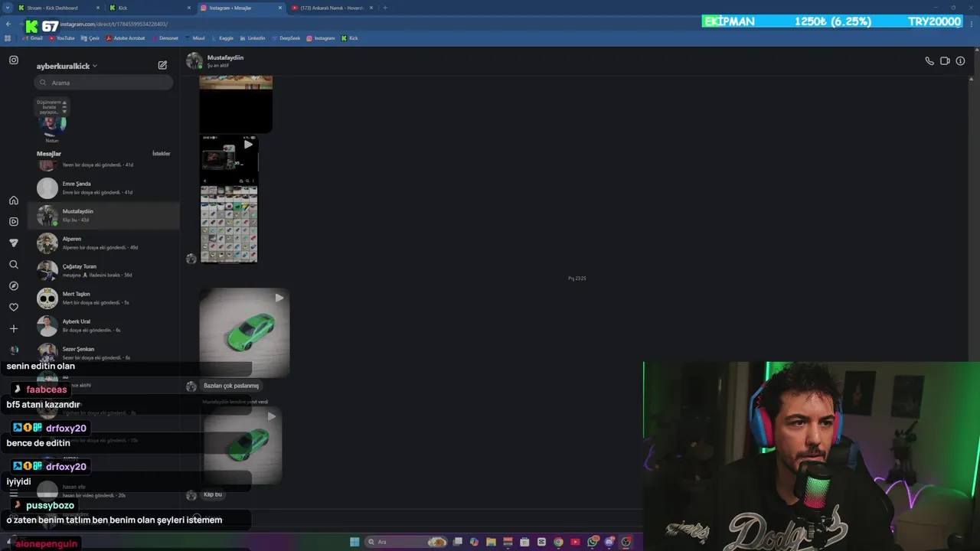Open Ayberk Ural conversation
The image size is (980, 551).
tap(104, 325)
